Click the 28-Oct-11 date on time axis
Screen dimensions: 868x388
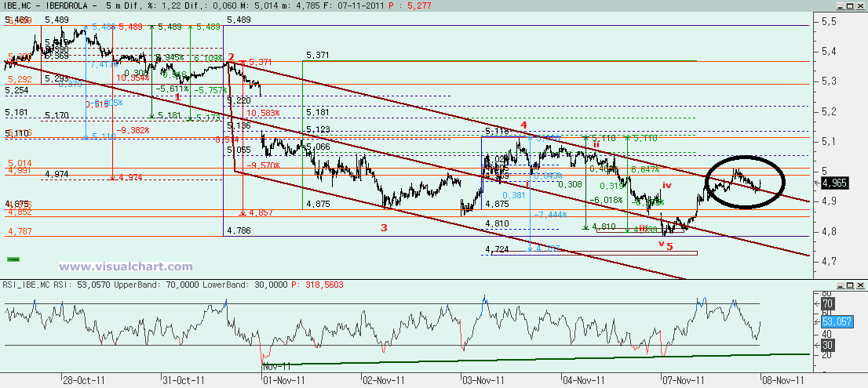point(82,381)
